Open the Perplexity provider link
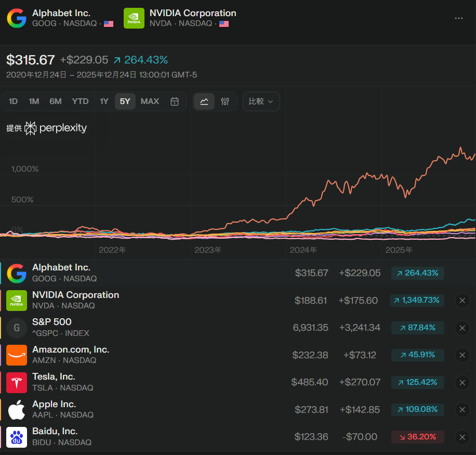Viewport: 476px width, 455px height. [57, 128]
